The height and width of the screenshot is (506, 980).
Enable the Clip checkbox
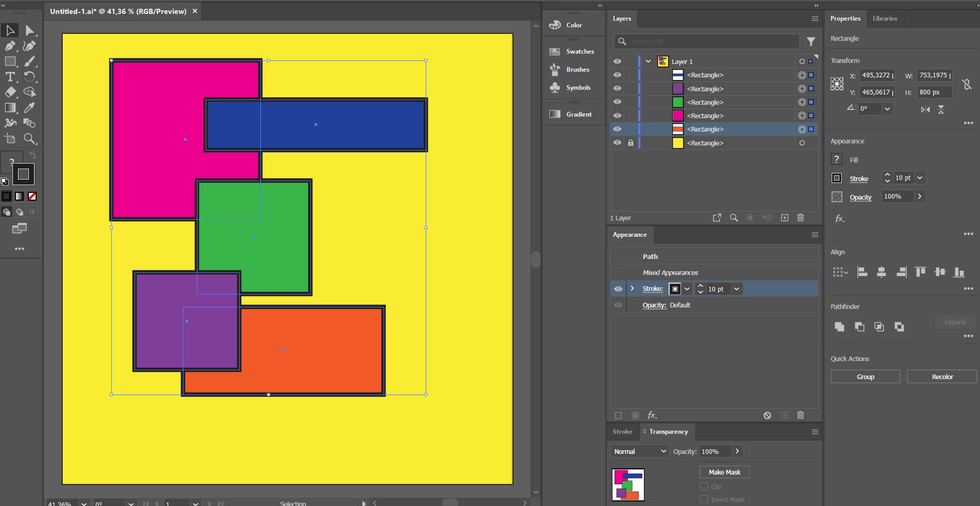(704, 486)
